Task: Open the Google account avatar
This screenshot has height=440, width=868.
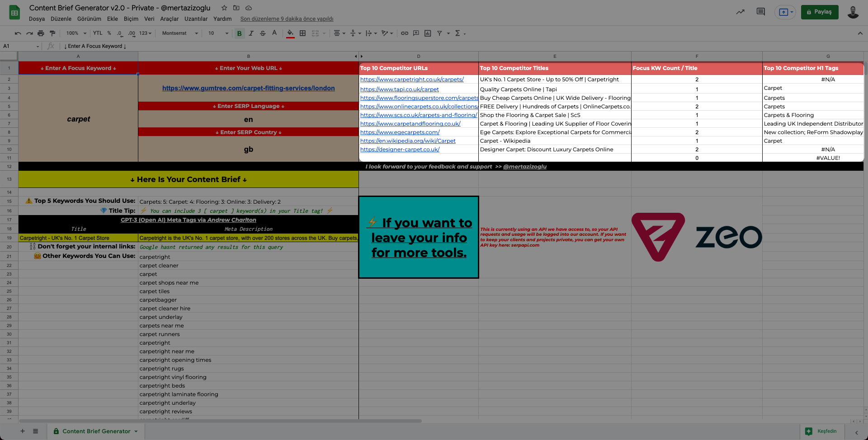Action: pyautogui.click(x=853, y=12)
